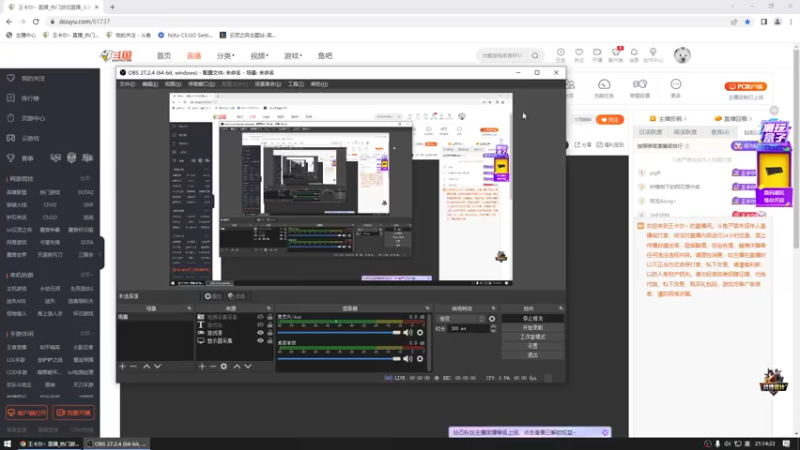Open 视频 dropdown in Douyu navigation
The image size is (800, 450).
coord(259,56)
